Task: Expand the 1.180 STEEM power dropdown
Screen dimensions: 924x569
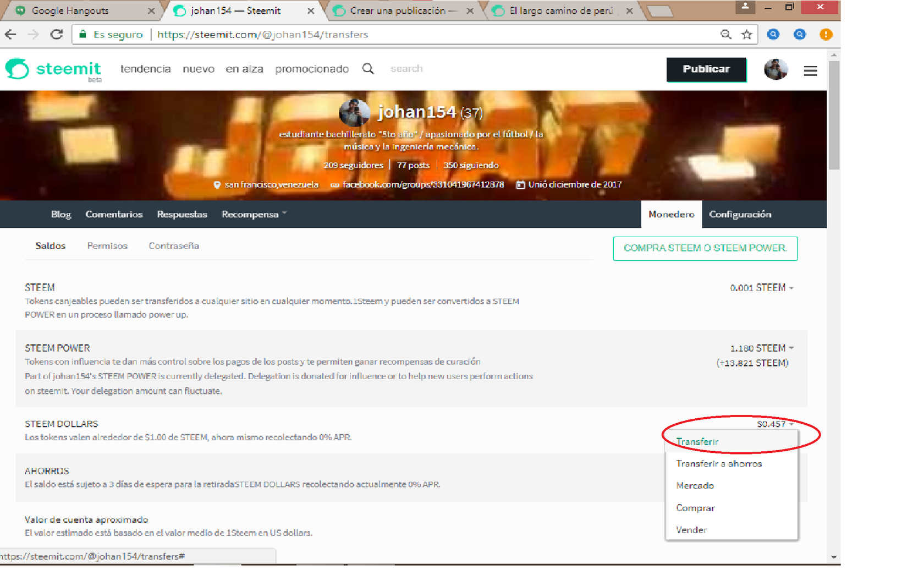Action: click(762, 348)
